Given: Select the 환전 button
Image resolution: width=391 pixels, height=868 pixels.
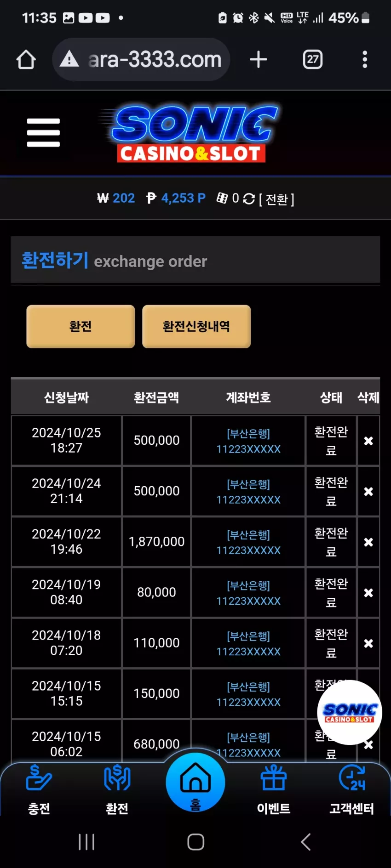Looking at the screenshot, I should 80,326.
